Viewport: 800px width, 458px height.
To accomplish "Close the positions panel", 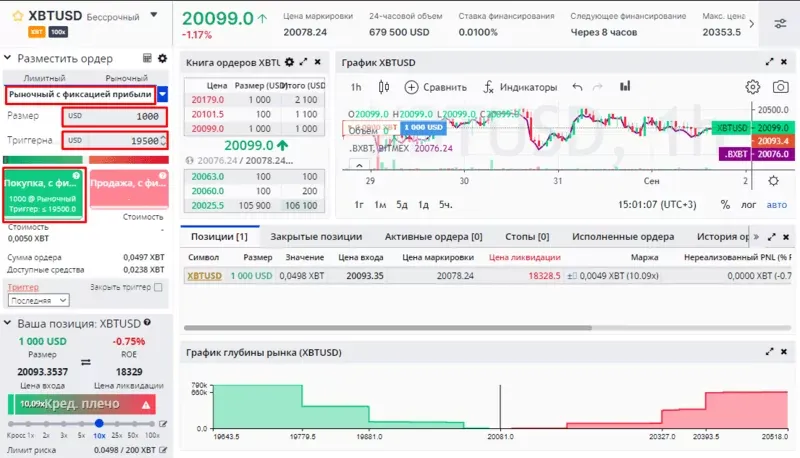I will pos(786,237).
